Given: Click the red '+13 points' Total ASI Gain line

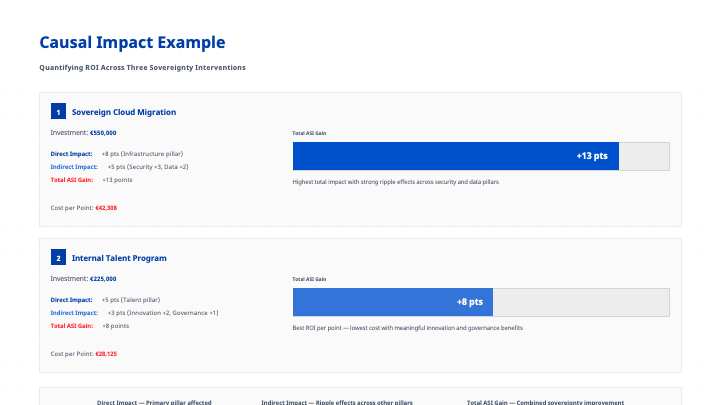Looking at the screenshot, I should [117, 179].
